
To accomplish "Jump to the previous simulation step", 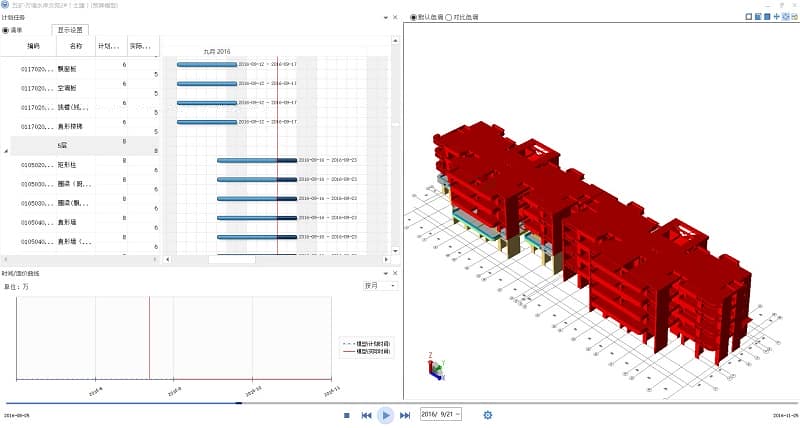I will [366, 415].
